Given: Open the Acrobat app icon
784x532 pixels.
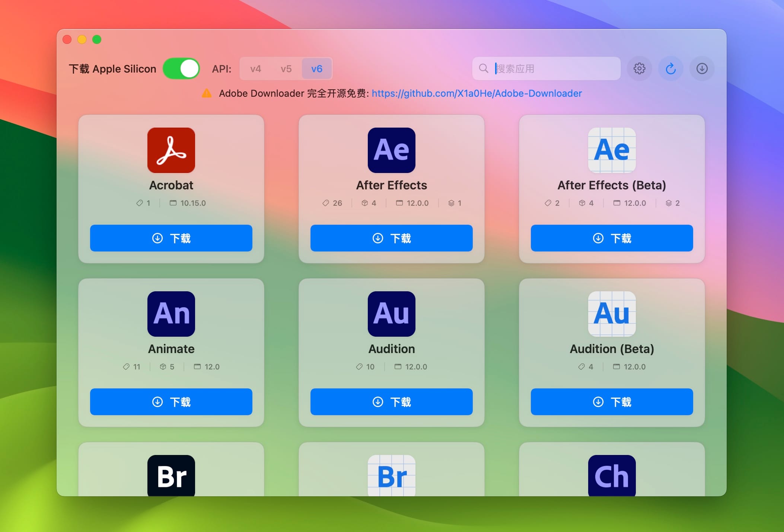Looking at the screenshot, I should (171, 150).
